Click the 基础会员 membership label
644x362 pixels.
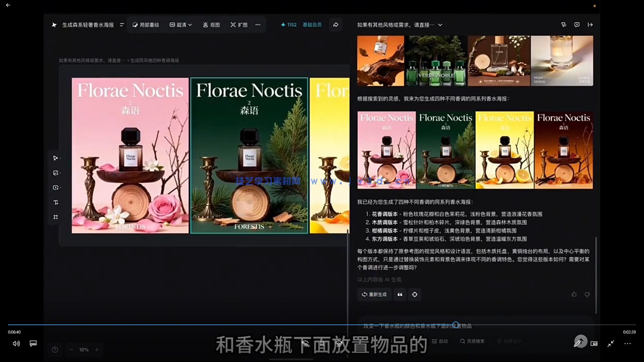[312, 24]
